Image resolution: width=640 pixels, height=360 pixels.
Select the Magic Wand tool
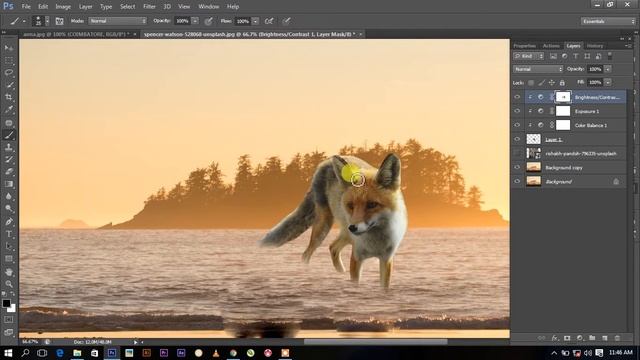pos(9,85)
